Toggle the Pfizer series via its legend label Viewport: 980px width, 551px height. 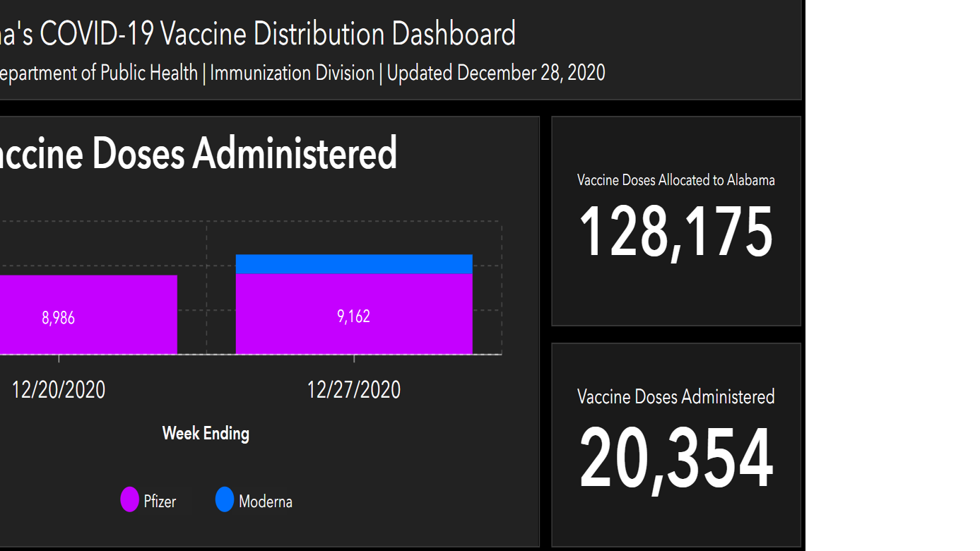pyautogui.click(x=160, y=502)
